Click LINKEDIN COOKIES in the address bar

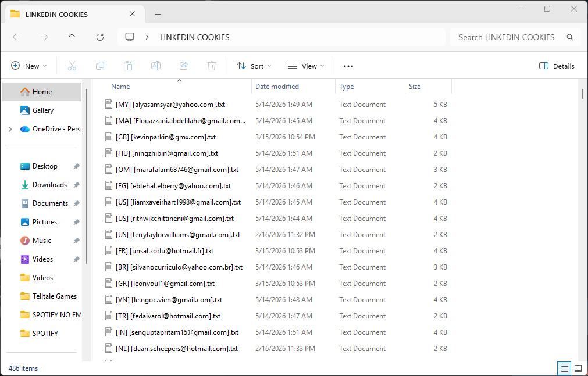click(x=195, y=37)
